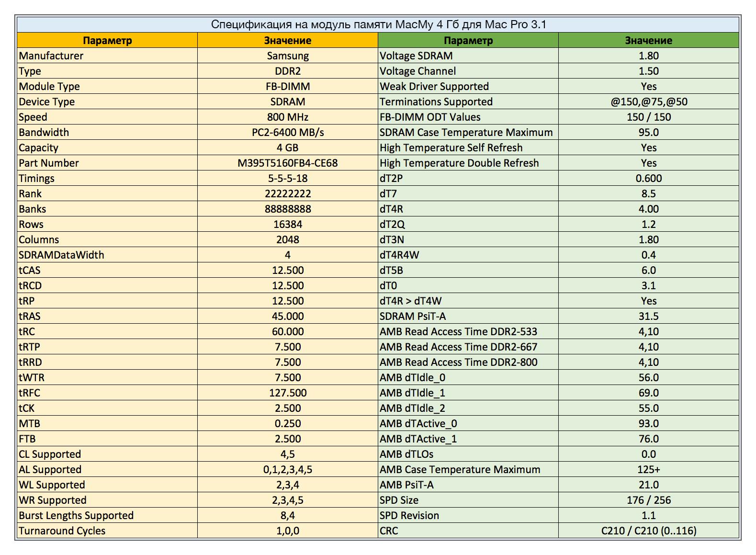Click 'High Temperature Double Refresh' cell
756x555 pixels.
click(x=468, y=163)
